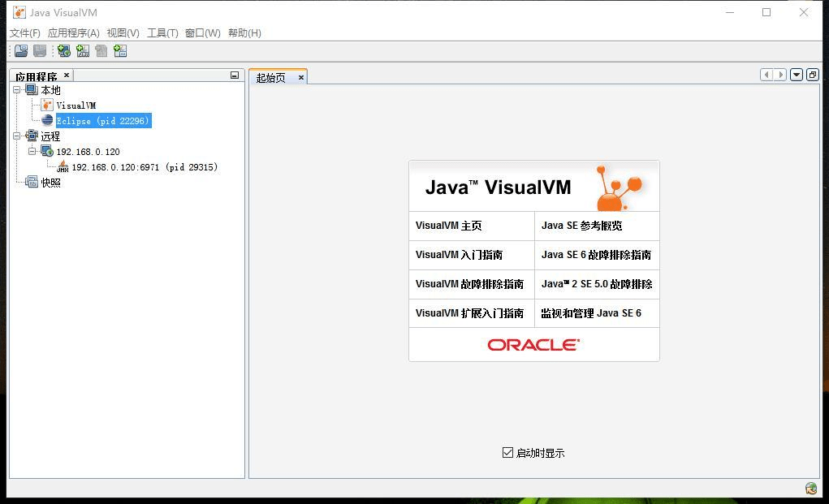Open the 工具(T) menu
Screen dimensions: 829x504
(x=162, y=33)
